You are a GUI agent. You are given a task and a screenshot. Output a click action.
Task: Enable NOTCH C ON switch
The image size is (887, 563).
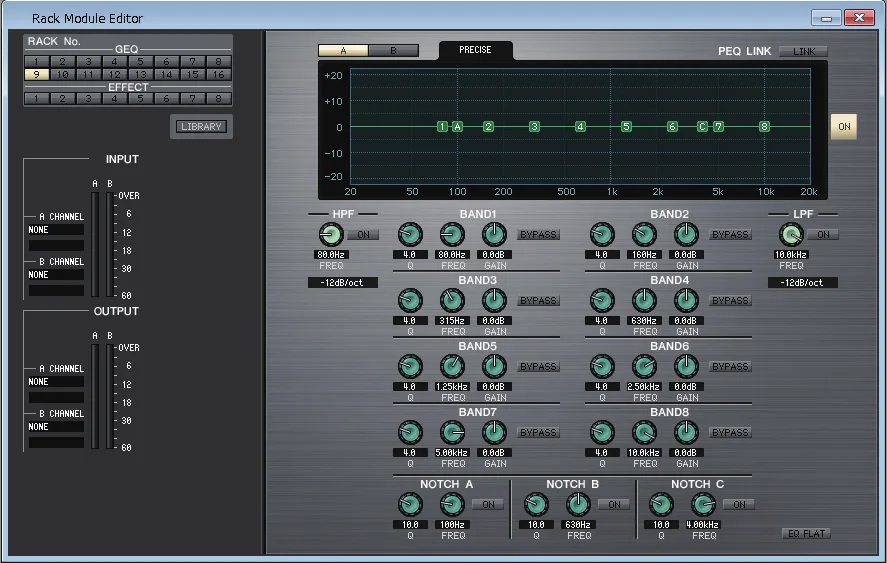739,504
